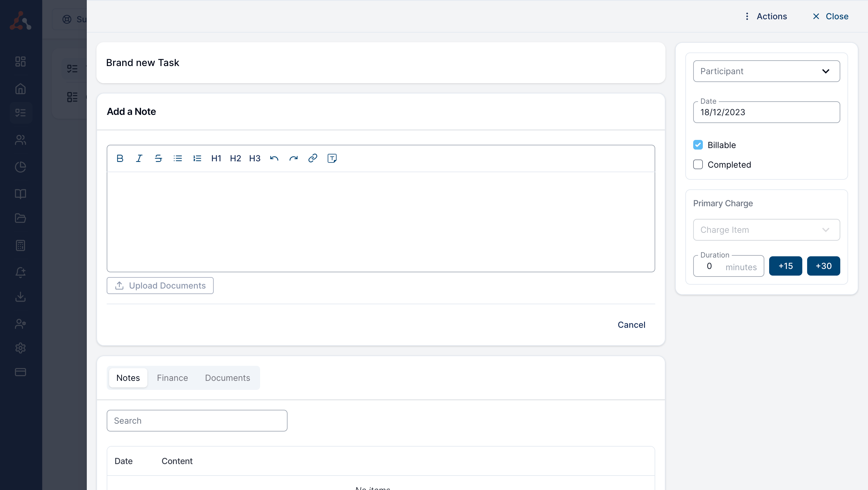Redo the last edit
The width and height of the screenshot is (868, 490).
click(x=294, y=158)
